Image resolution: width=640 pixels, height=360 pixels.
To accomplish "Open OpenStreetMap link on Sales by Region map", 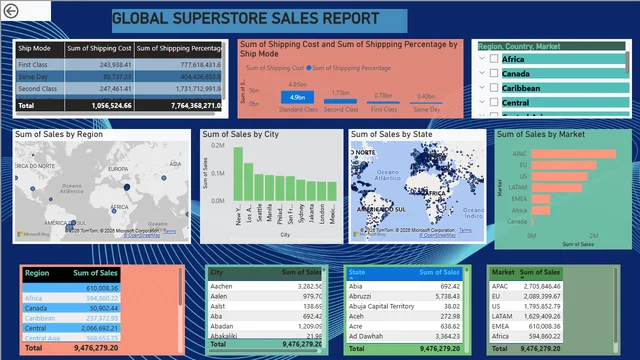I will (x=142, y=236).
